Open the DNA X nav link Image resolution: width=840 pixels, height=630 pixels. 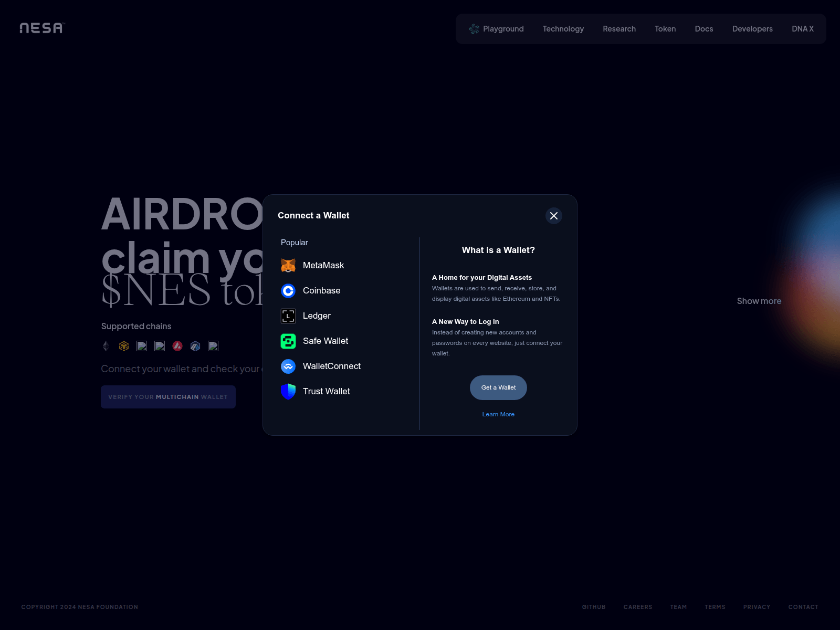(x=802, y=29)
